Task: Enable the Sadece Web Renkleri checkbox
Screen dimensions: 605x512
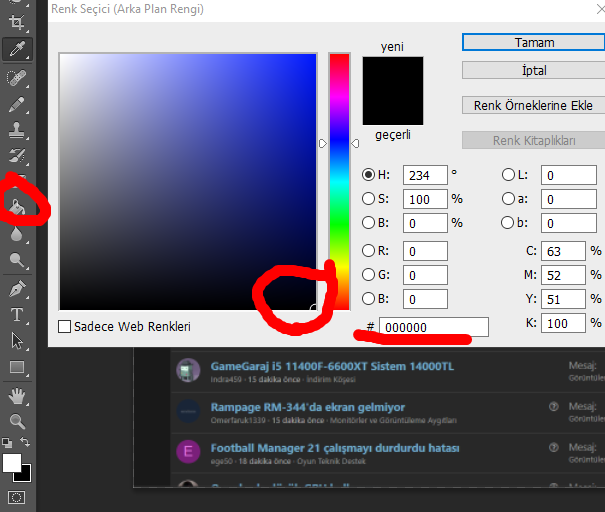Action: [64, 326]
